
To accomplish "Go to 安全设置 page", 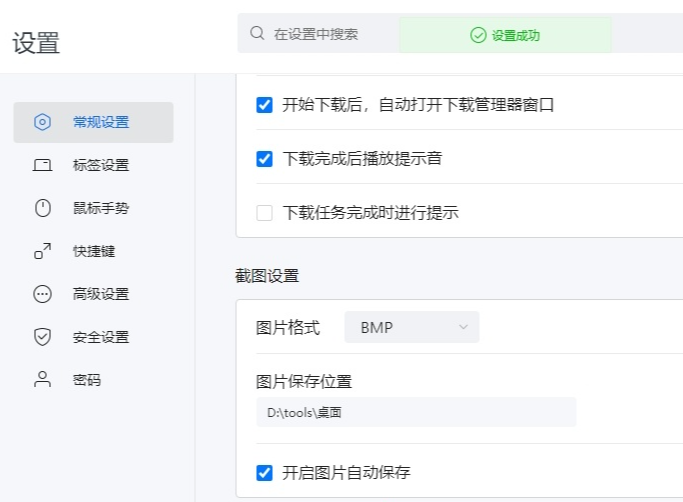I will [x=101, y=337].
